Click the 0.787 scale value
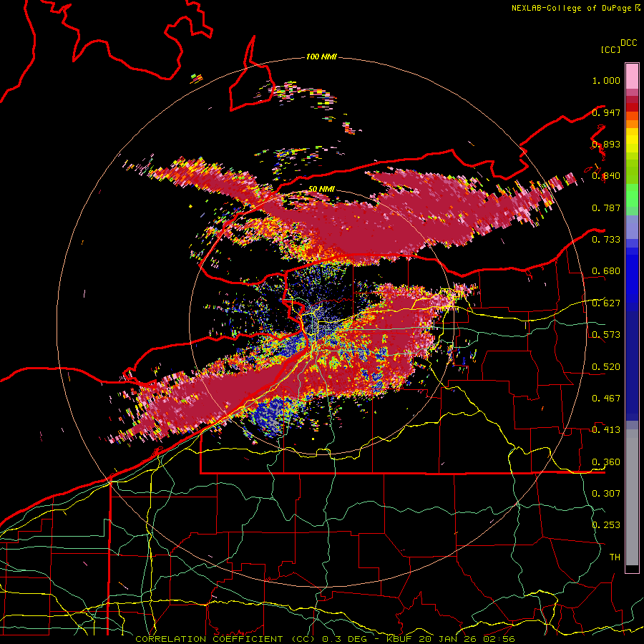 tap(606, 208)
